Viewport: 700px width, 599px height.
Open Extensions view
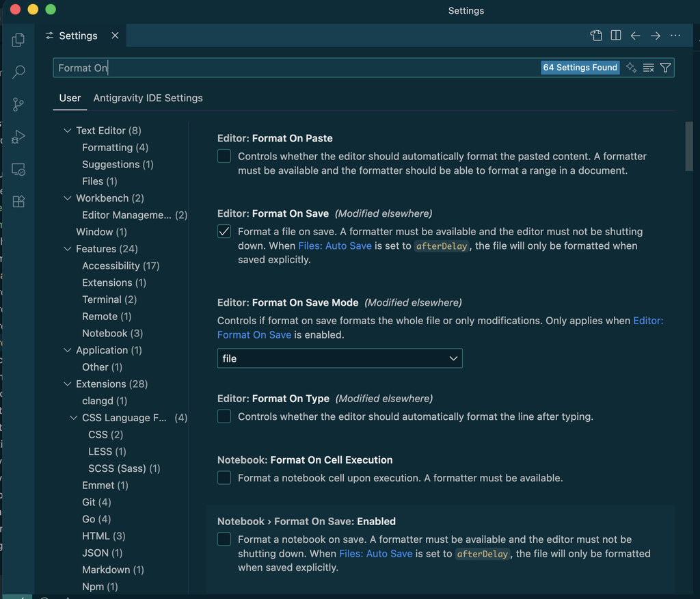pos(18,202)
